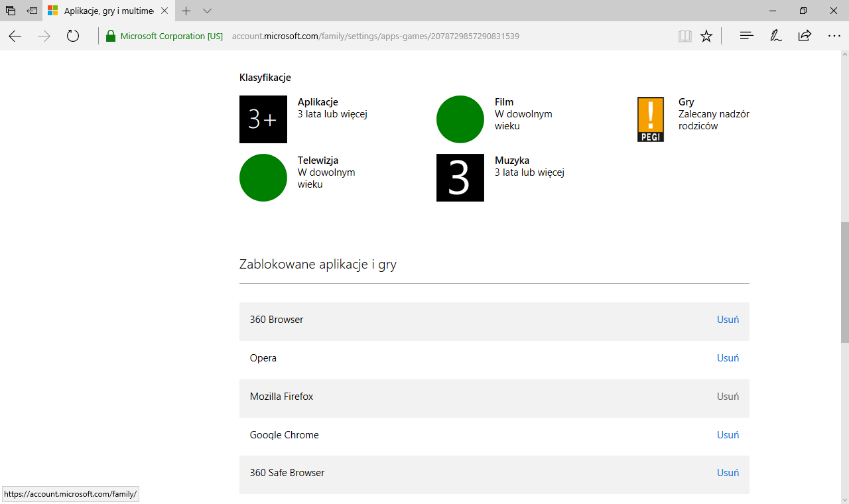Close the Aplikacje, gry i multimedia tab
The image size is (849, 504).
click(x=164, y=11)
